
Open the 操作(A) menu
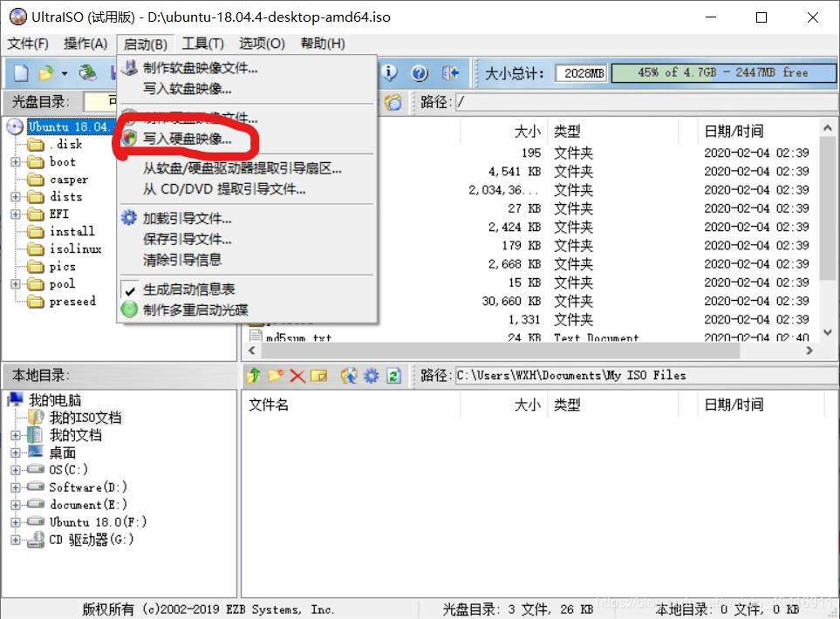pos(85,44)
